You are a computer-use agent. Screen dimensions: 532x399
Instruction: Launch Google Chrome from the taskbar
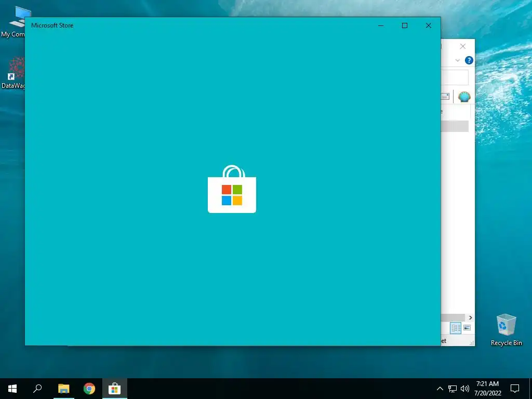point(89,389)
